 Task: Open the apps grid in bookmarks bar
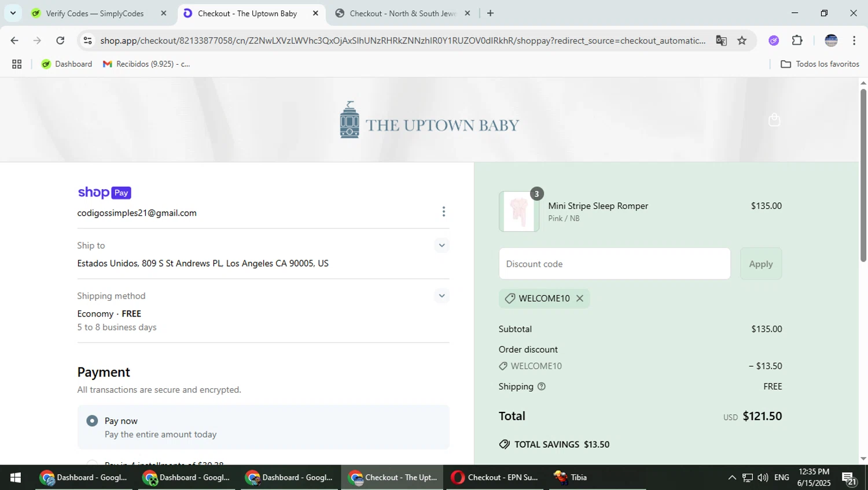17,64
